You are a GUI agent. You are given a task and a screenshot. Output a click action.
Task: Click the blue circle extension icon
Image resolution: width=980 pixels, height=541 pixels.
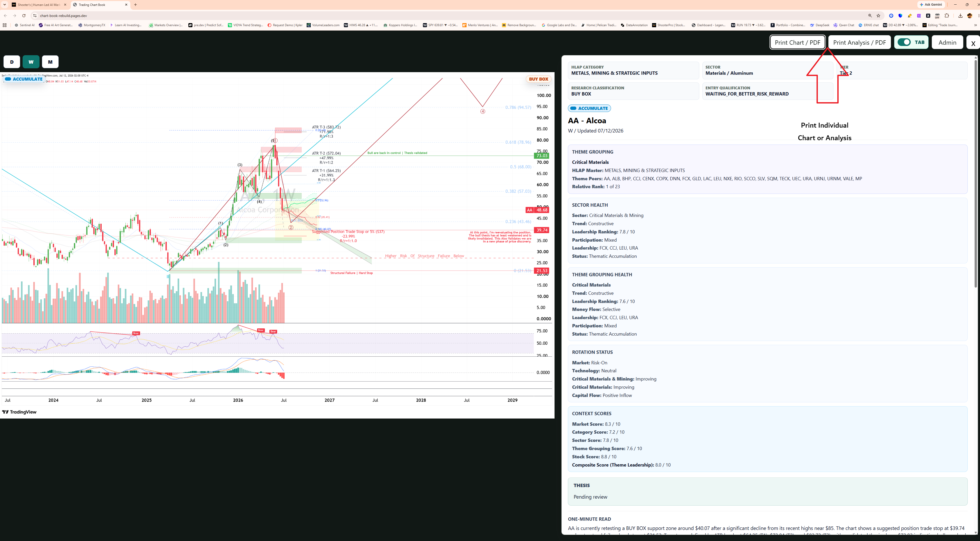tap(891, 16)
